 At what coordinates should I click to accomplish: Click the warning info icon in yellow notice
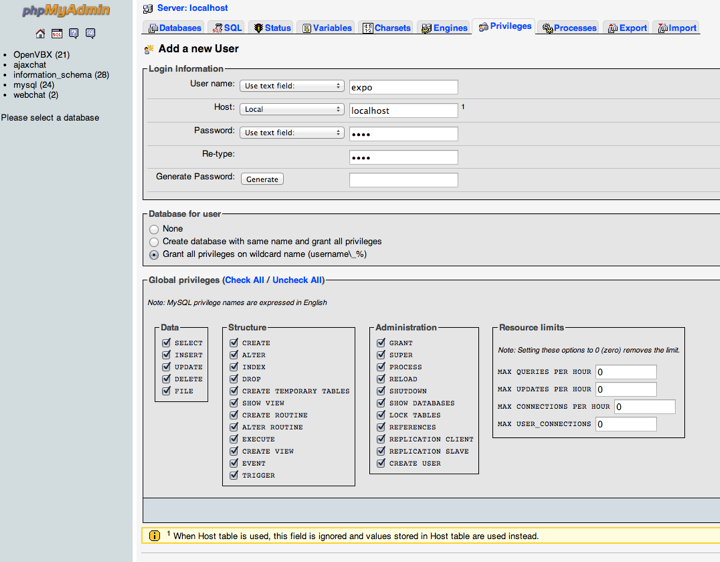coord(155,535)
